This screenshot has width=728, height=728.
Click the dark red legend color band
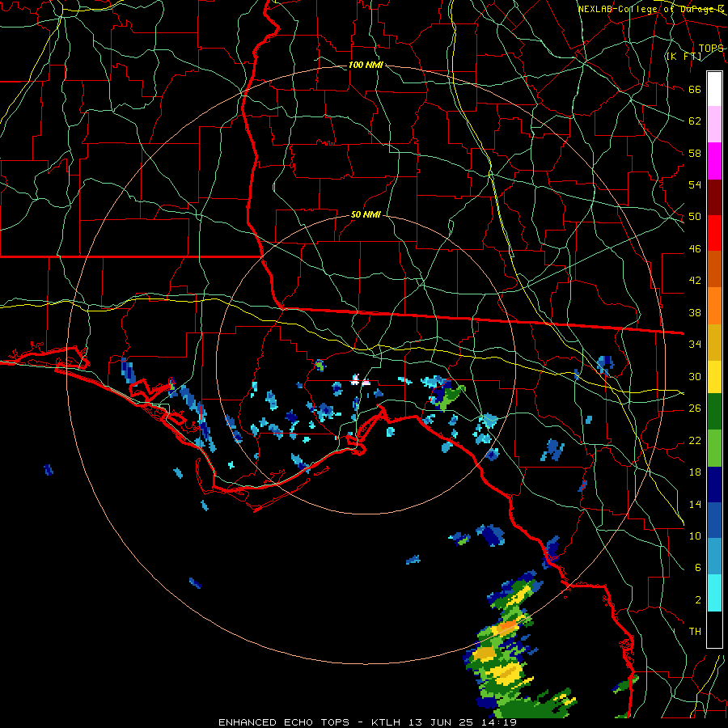point(714,197)
